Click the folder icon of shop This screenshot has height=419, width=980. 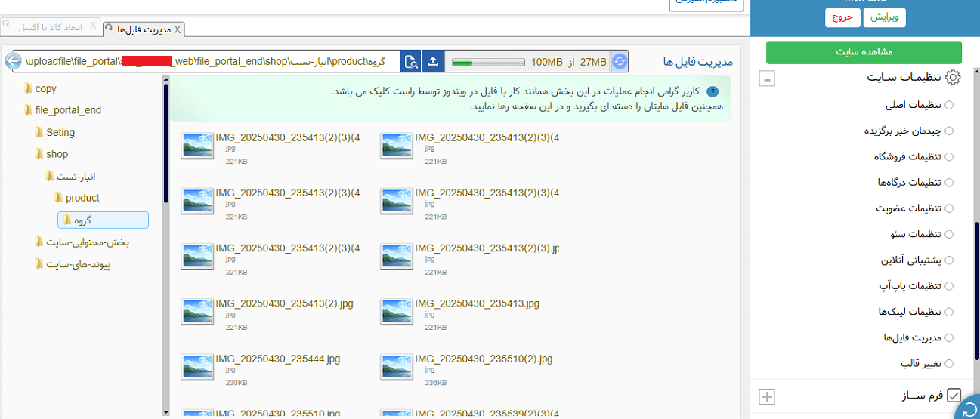39,154
